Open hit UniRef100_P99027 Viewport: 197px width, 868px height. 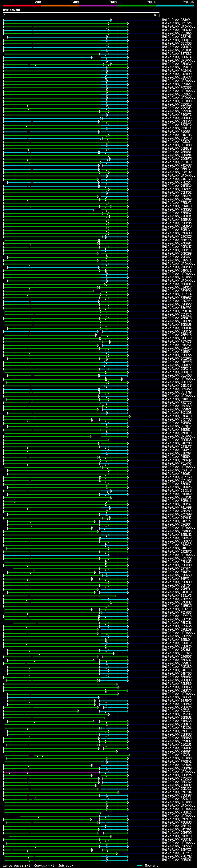(177, 84)
